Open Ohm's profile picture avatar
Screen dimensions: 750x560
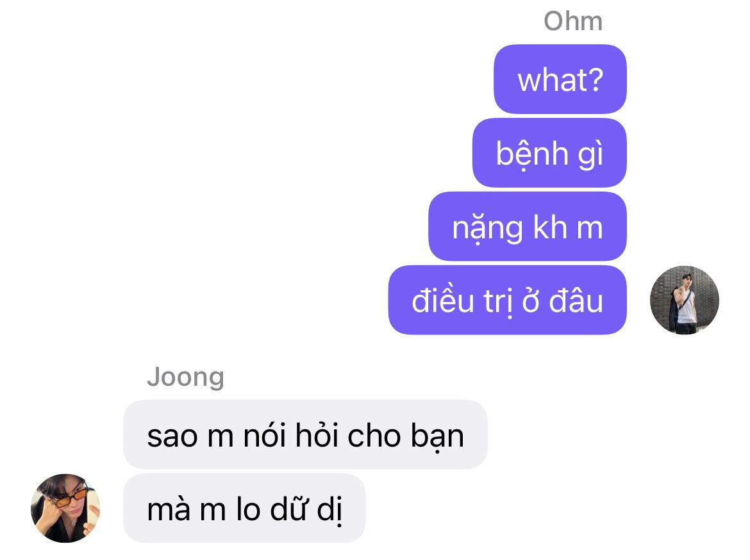tap(685, 300)
